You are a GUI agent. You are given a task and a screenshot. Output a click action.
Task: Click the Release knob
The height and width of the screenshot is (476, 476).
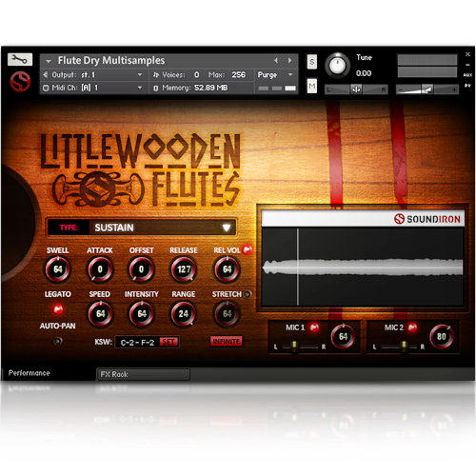(x=184, y=269)
